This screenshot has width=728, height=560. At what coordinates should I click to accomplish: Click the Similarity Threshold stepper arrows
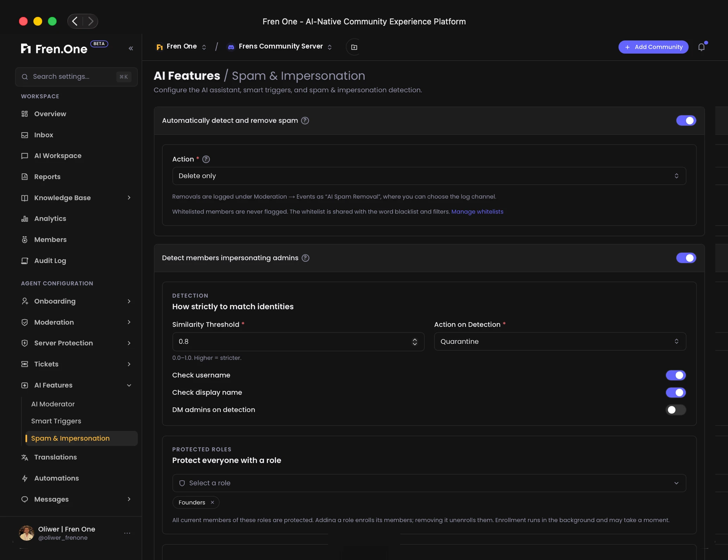(415, 342)
